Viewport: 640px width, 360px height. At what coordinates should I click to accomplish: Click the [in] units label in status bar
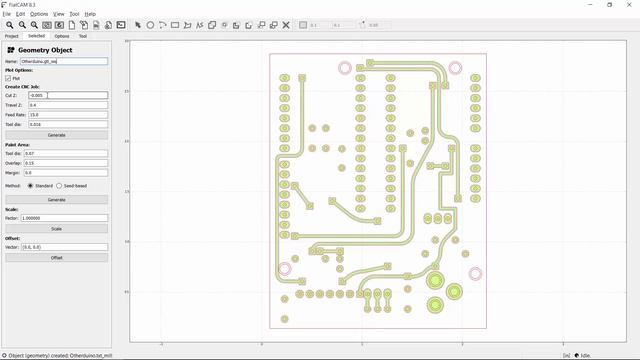coord(567,356)
